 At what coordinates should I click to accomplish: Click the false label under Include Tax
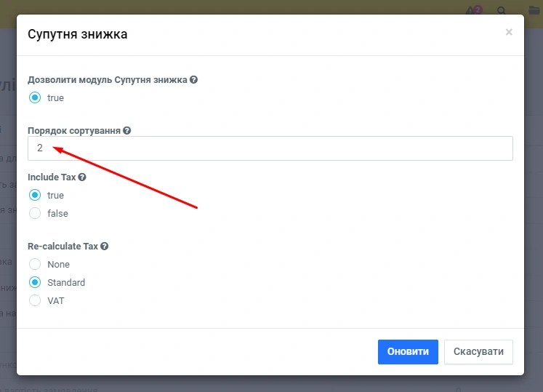pyautogui.click(x=57, y=213)
